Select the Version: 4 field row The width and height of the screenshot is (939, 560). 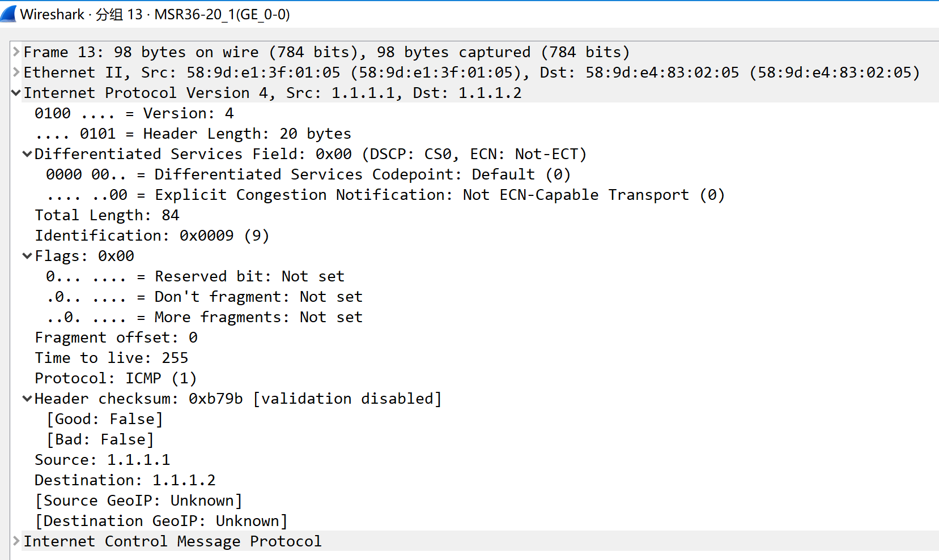[134, 113]
